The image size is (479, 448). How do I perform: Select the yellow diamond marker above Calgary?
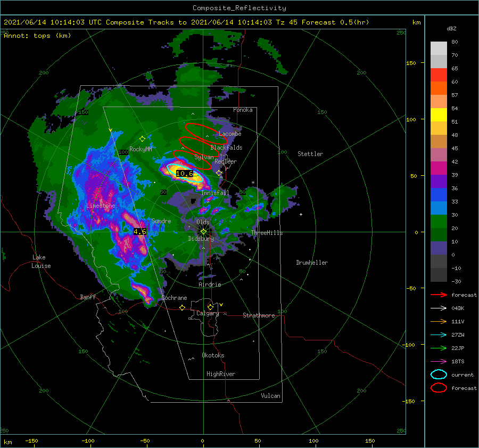(x=210, y=307)
